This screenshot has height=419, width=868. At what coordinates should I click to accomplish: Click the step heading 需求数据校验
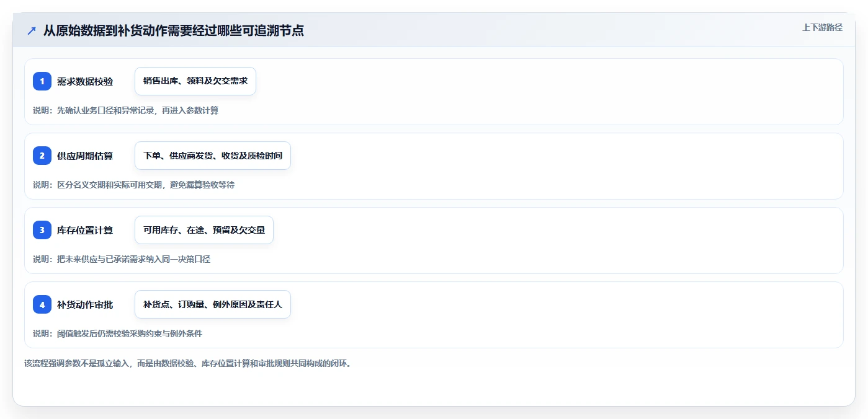pos(85,81)
